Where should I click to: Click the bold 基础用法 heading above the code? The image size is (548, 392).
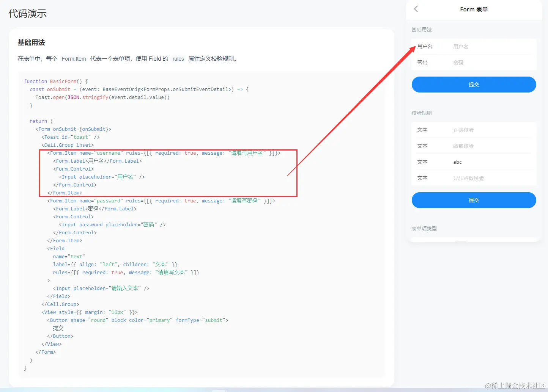coord(31,42)
